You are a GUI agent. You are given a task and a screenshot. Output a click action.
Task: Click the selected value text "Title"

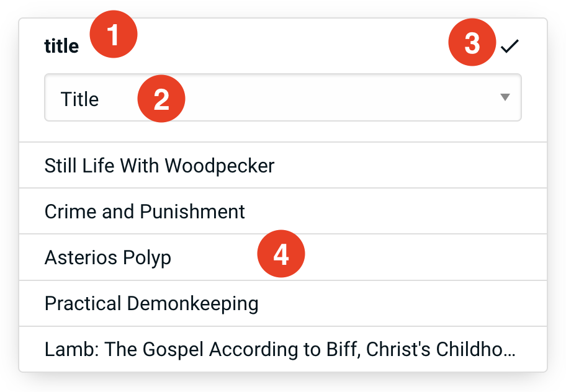[x=80, y=99]
